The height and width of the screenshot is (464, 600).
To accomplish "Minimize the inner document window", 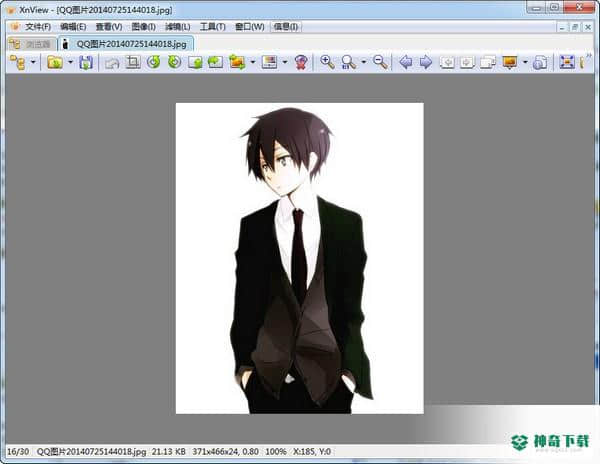I will click(562, 27).
